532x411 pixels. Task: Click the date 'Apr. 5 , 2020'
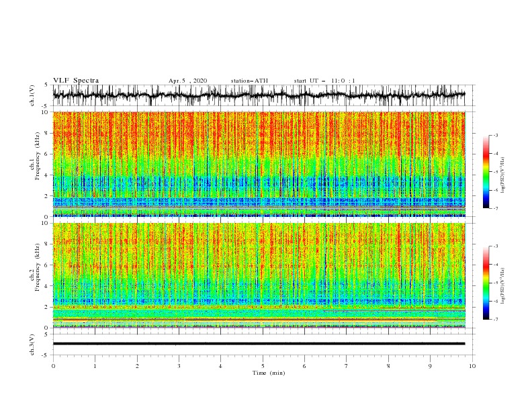point(187,81)
